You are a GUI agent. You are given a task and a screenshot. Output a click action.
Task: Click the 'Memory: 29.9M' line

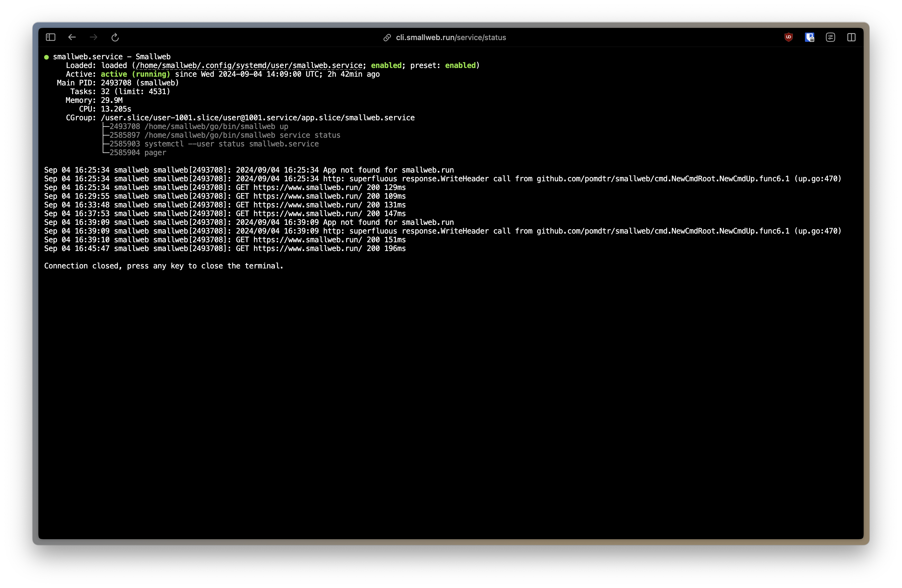click(x=94, y=101)
